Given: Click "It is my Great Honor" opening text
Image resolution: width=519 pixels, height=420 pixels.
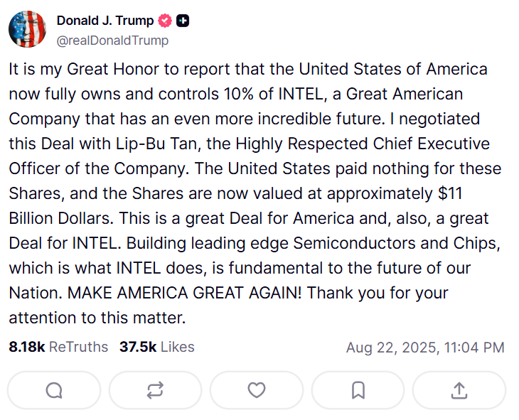Looking at the screenshot, I should 78,69.
